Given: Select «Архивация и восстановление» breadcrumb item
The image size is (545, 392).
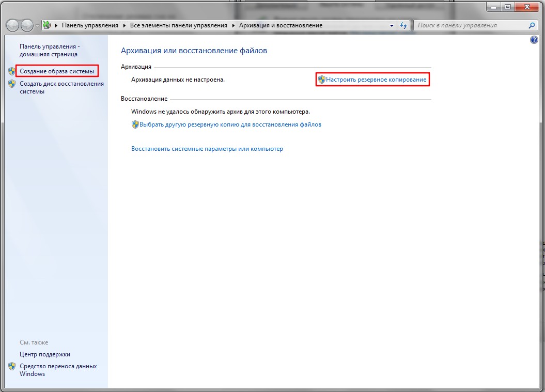Looking at the screenshot, I should tap(281, 25).
